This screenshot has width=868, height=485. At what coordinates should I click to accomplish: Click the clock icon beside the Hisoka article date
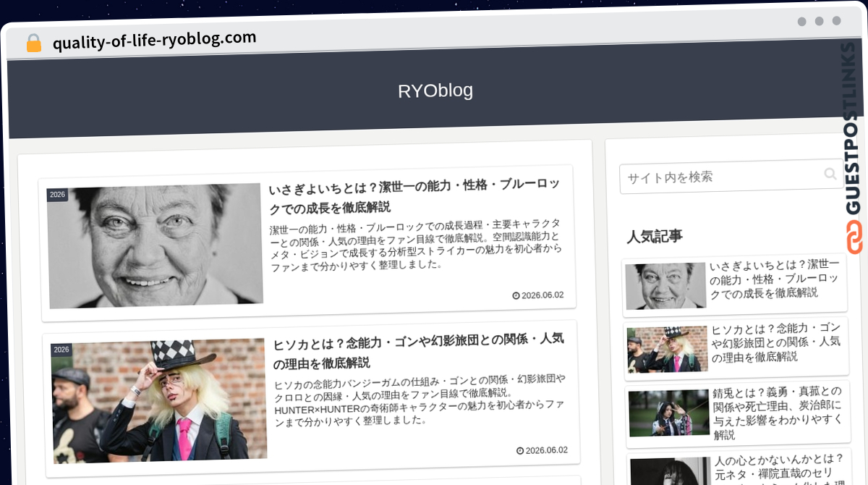(520, 450)
